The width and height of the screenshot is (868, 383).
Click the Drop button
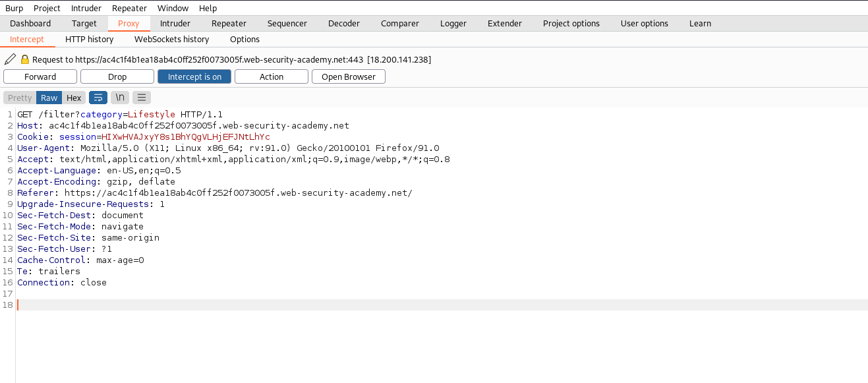pyautogui.click(x=117, y=76)
